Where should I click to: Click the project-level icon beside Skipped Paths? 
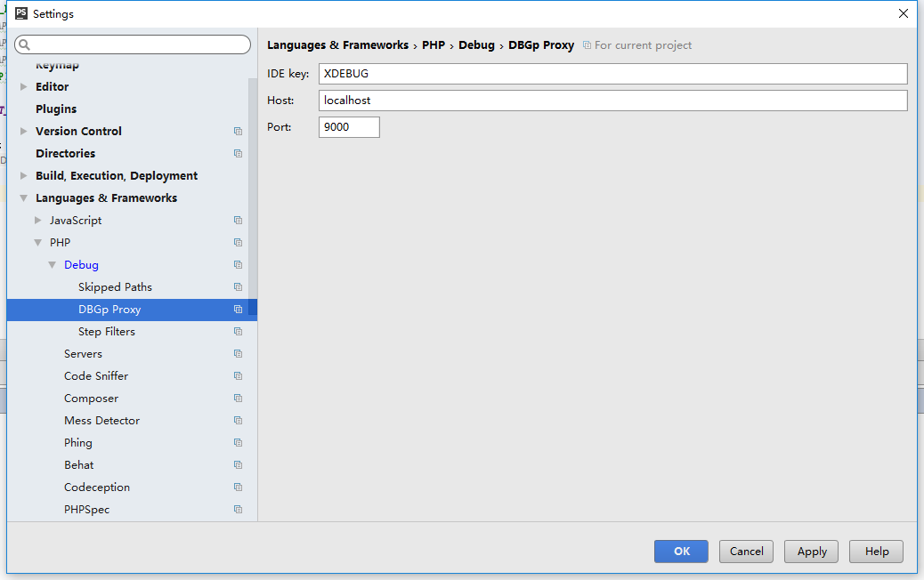pyautogui.click(x=238, y=287)
